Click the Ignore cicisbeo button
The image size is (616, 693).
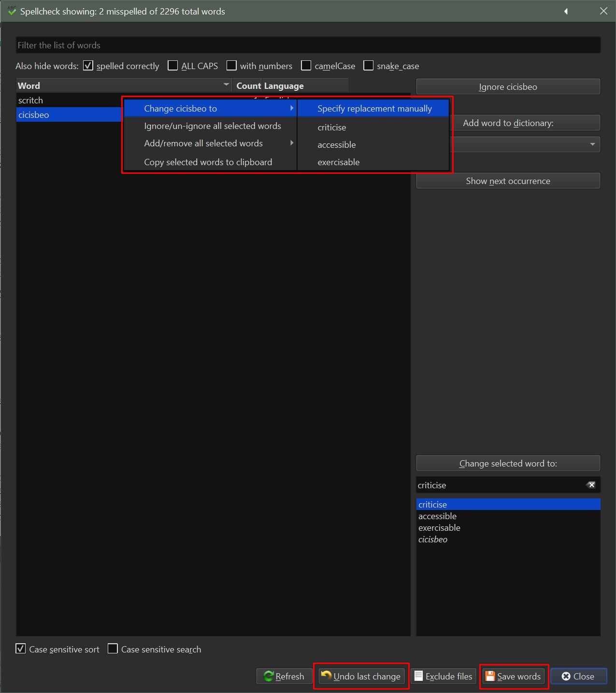click(x=508, y=87)
